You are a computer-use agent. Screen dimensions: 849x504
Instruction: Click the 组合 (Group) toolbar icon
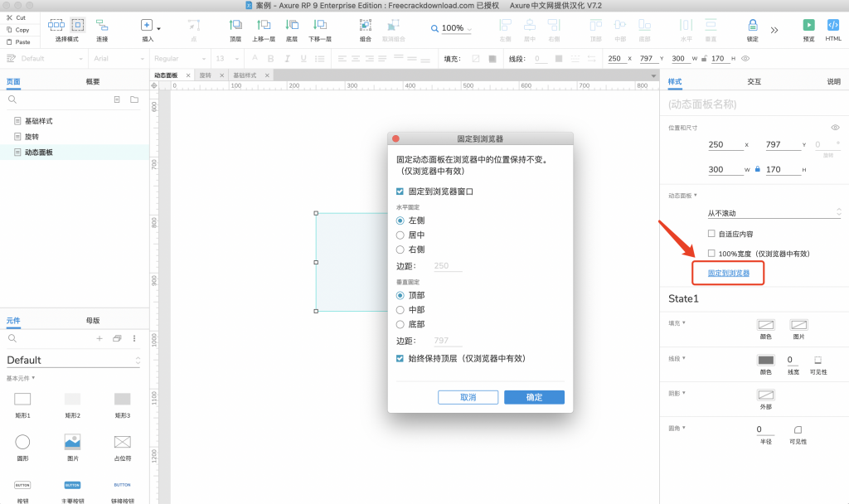(x=366, y=26)
